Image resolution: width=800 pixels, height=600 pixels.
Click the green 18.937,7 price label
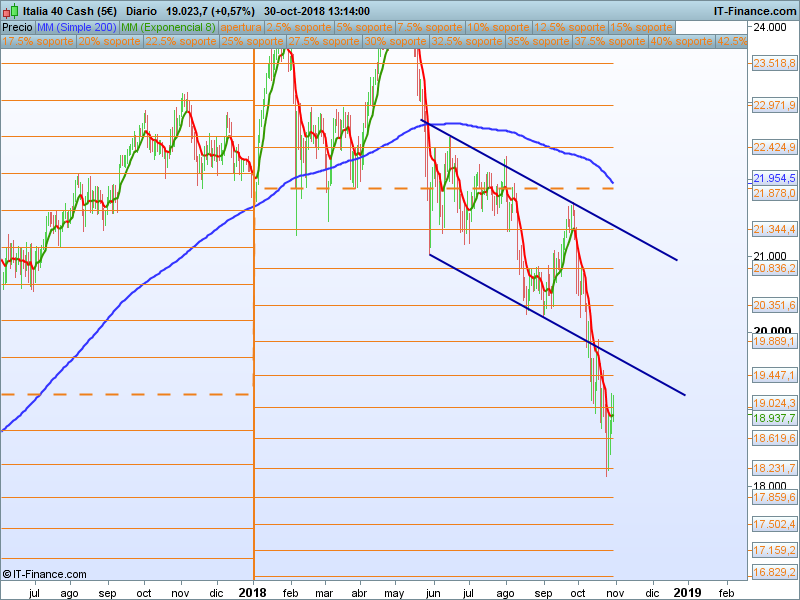click(774, 418)
